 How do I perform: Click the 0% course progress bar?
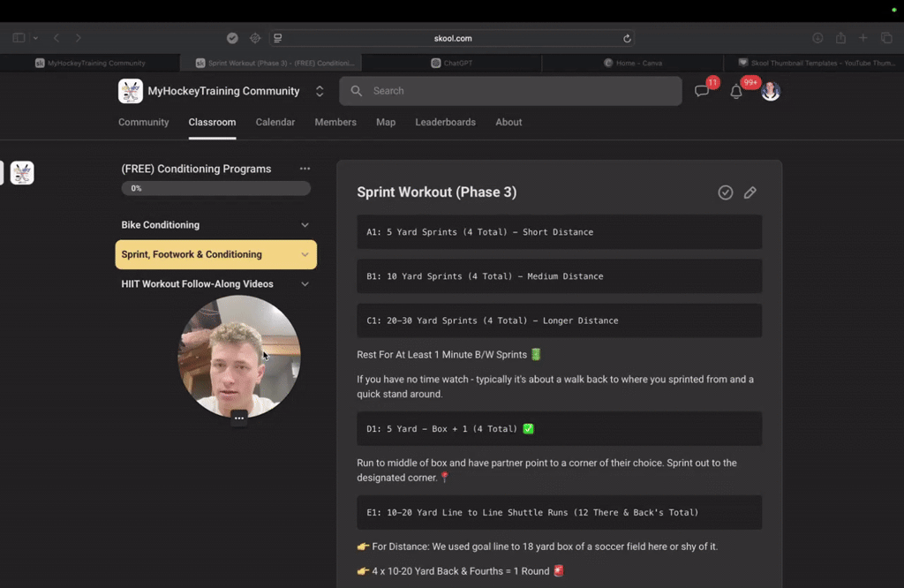coord(215,189)
